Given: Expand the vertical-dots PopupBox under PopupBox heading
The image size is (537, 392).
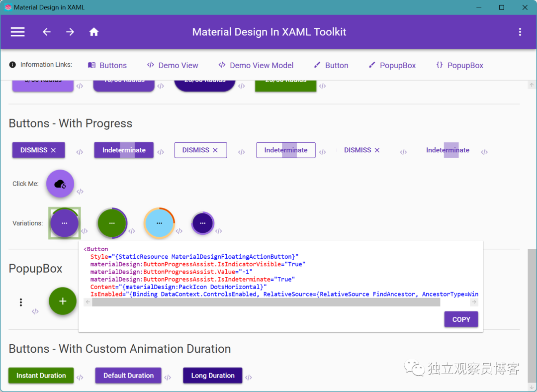Looking at the screenshot, I should [21, 302].
